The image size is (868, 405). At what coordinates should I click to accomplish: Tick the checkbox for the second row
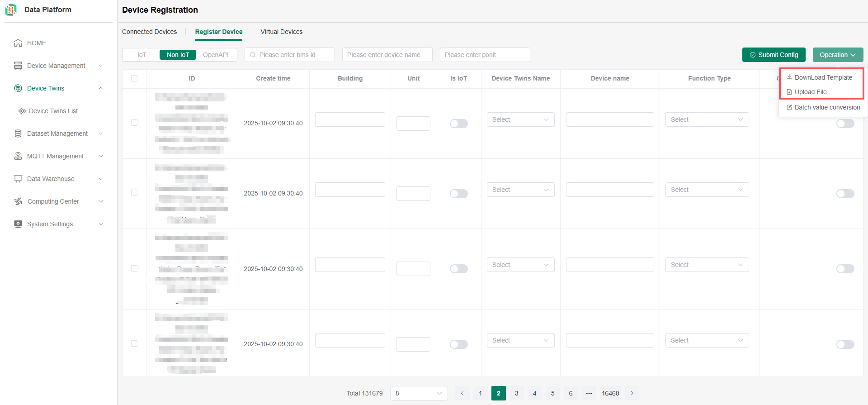(x=134, y=193)
